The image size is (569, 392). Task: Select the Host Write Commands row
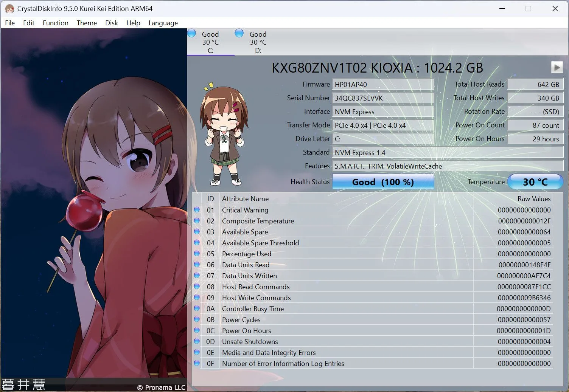click(372, 297)
